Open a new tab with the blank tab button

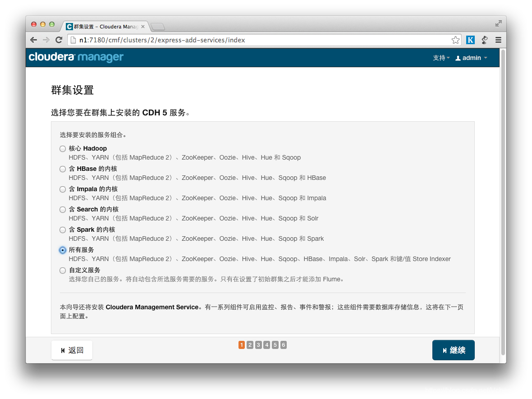(x=157, y=27)
